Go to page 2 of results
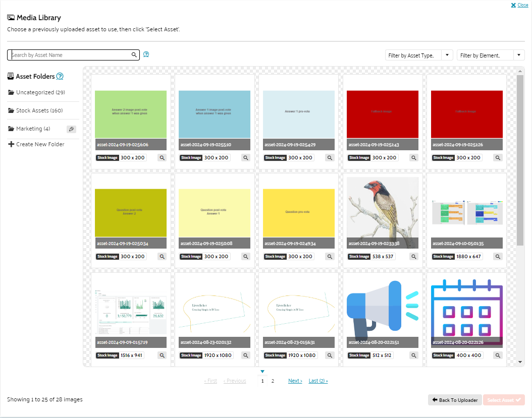532x418 pixels. 273,381
